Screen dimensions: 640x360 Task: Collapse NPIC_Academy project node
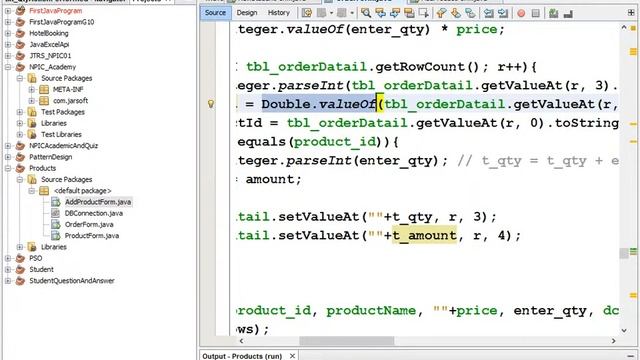click(x=8, y=67)
